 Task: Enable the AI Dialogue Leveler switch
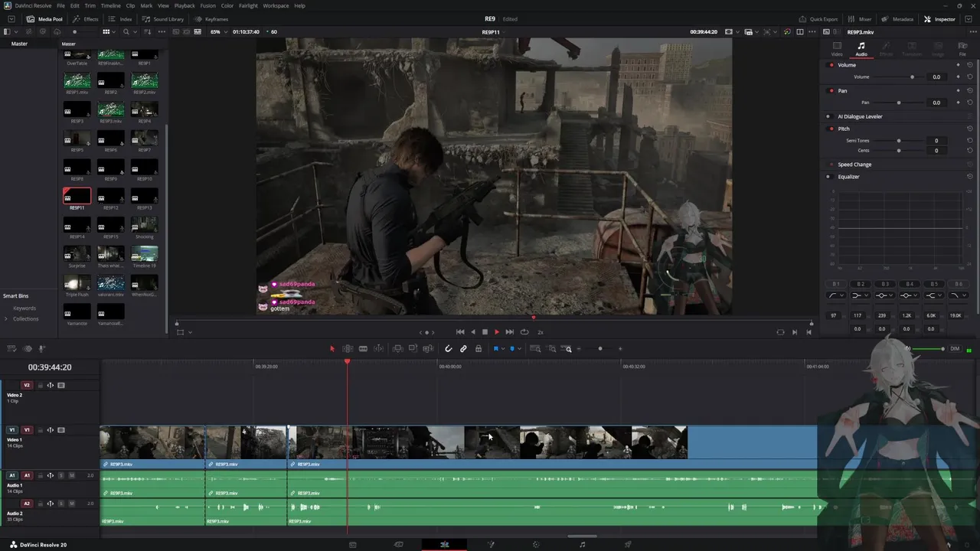[x=828, y=117]
